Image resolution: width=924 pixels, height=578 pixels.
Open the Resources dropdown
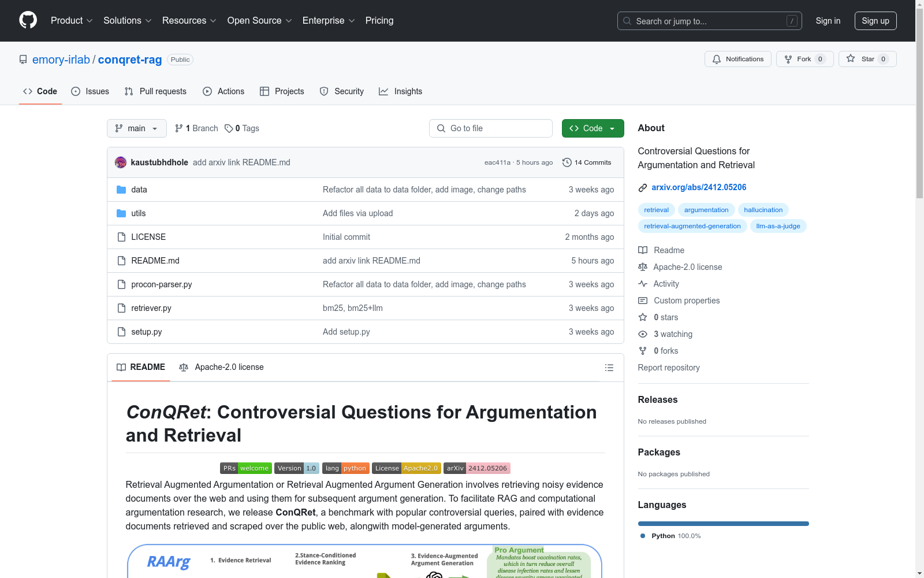pos(189,21)
